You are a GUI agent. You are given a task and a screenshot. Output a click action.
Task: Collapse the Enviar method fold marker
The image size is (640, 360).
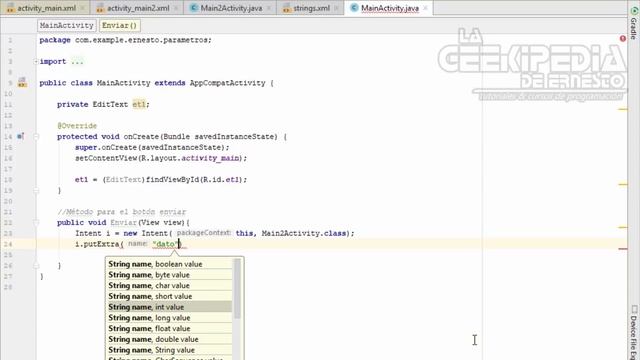(36, 222)
